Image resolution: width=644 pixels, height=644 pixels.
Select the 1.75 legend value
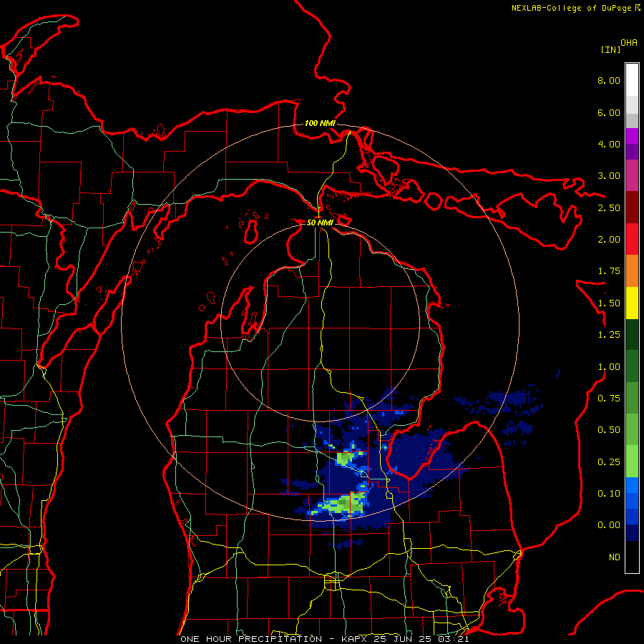click(x=609, y=271)
